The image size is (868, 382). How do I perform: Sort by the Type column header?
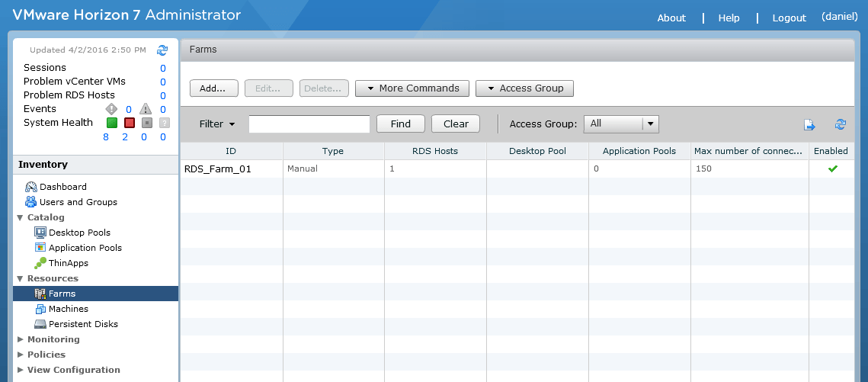tap(333, 151)
